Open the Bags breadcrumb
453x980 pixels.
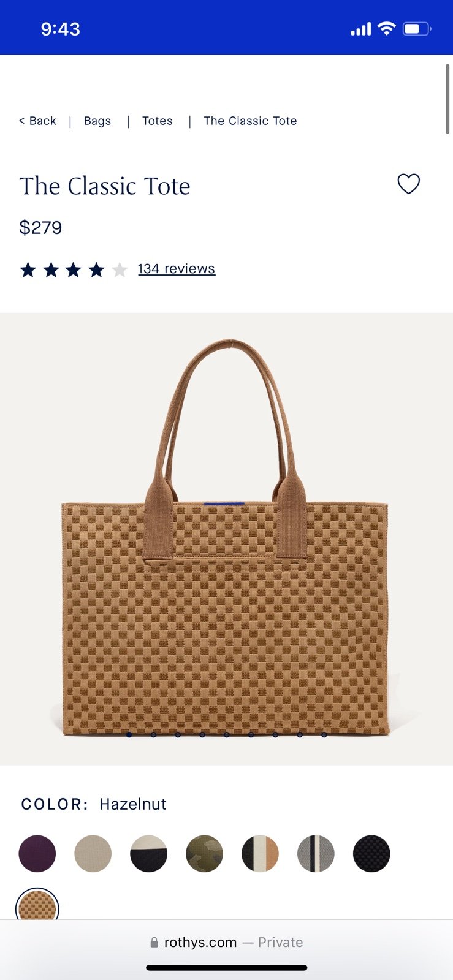pos(97,121)
